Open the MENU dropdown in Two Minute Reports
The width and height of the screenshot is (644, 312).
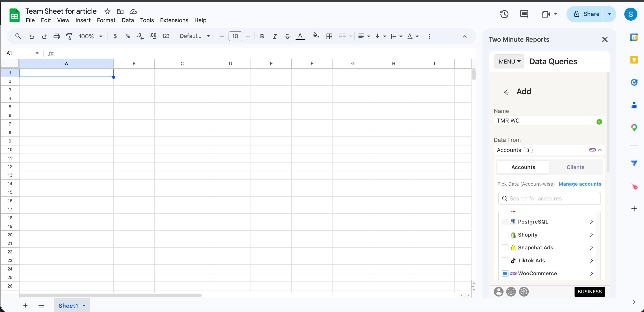coord(509,61)
